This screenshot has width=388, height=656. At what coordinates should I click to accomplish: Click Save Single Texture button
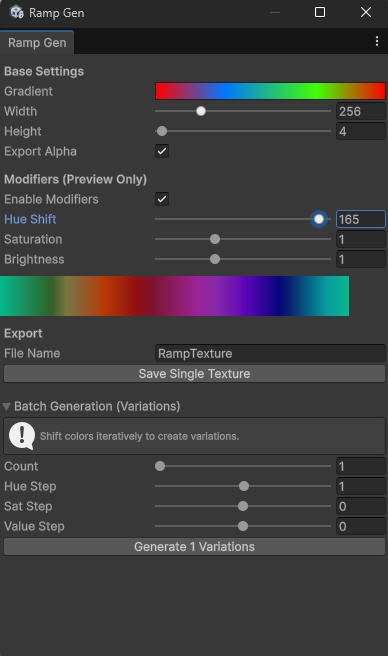[194, 374]
